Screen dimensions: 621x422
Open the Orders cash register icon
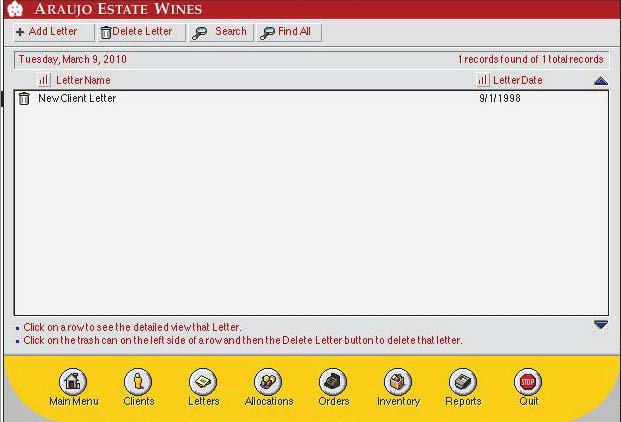333,382
